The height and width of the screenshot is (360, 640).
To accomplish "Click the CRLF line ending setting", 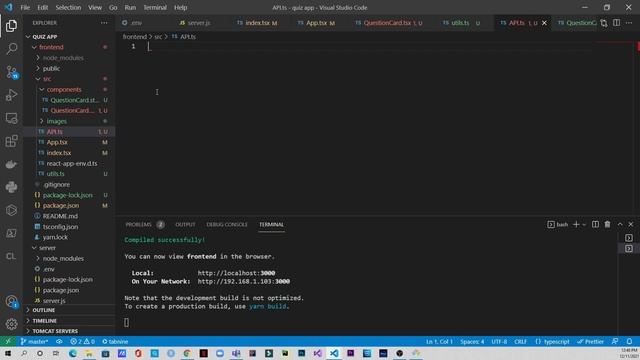I will point(520,342).
